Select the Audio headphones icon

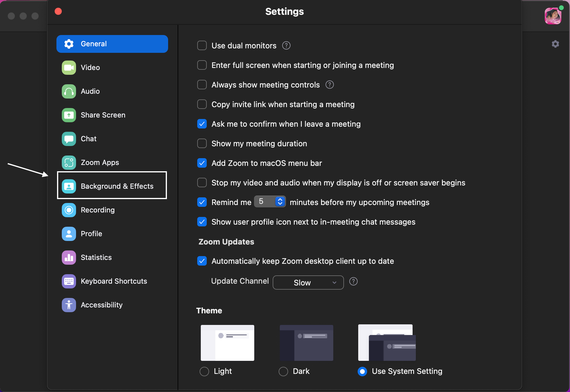tap(69, 91)
